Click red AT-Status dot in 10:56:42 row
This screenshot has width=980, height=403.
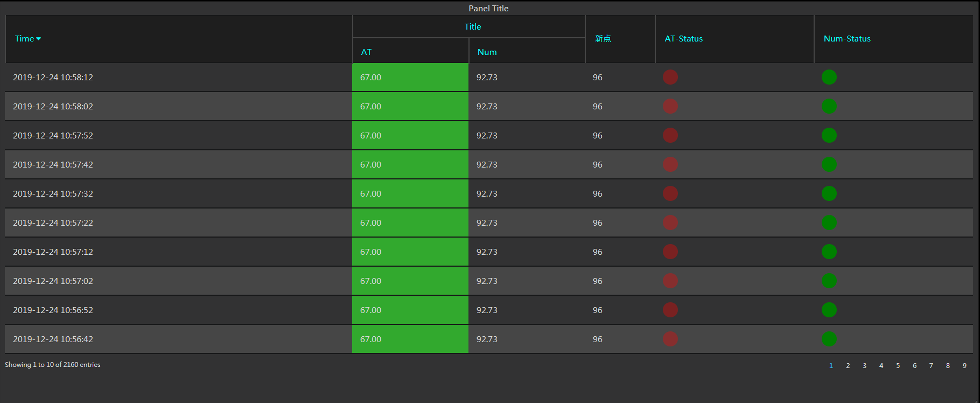pos(670,339)
